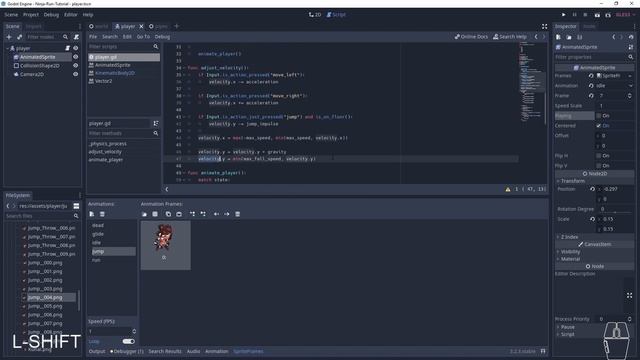Open the Project menu
The width and height of the screenshot is (640, 360).
31,15
